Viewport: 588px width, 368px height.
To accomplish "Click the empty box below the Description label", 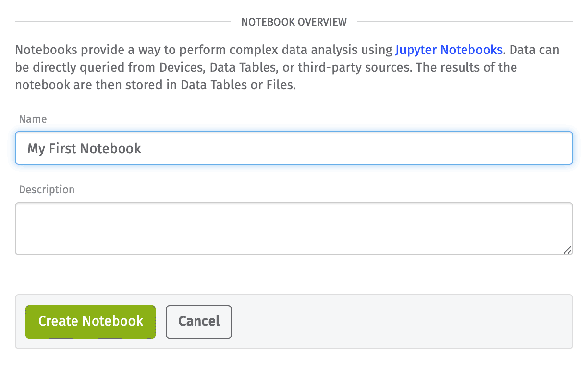I will (x=294, y=229).
